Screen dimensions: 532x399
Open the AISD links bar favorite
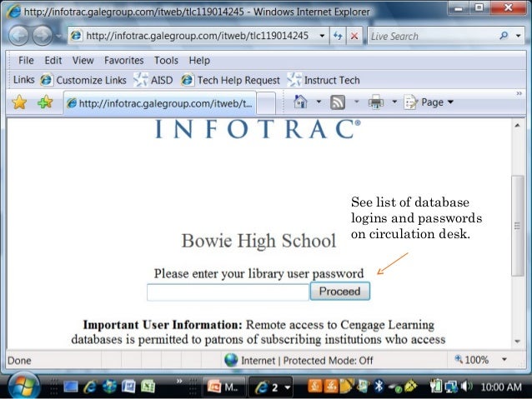[153, 80]
